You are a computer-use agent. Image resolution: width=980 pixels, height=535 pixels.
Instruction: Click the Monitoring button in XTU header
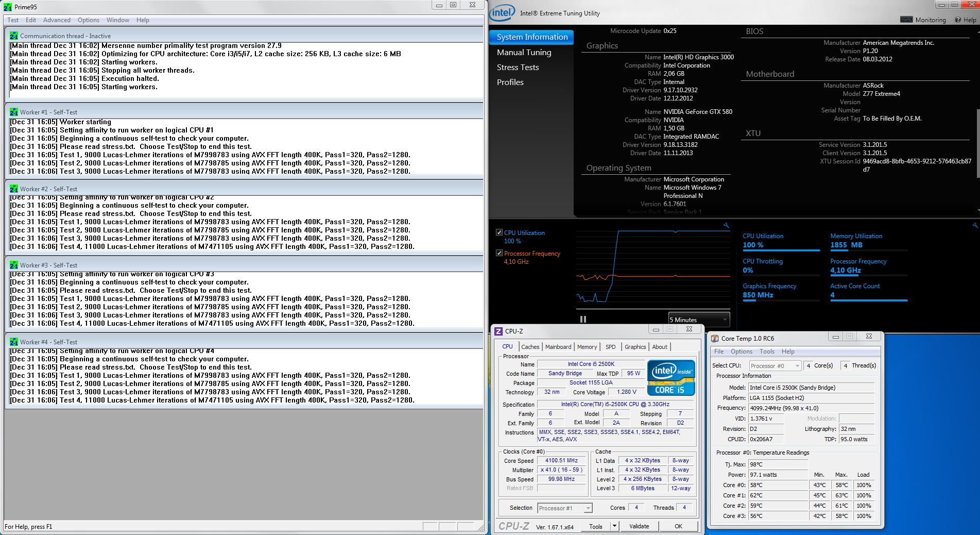(923, 20)
